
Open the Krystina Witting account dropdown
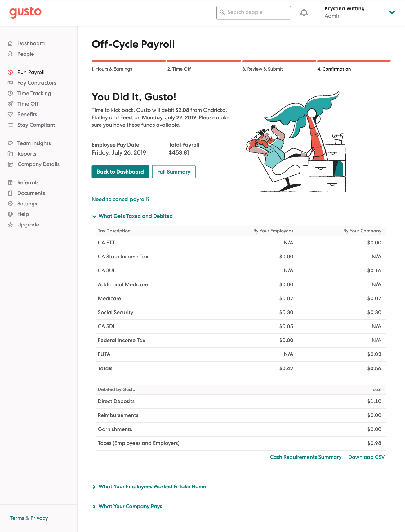click(392, 12)
